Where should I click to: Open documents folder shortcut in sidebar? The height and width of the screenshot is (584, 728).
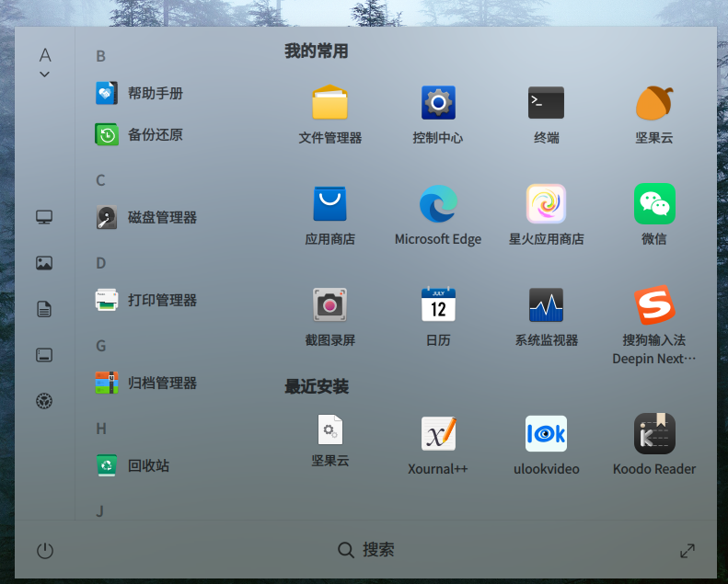44,309
